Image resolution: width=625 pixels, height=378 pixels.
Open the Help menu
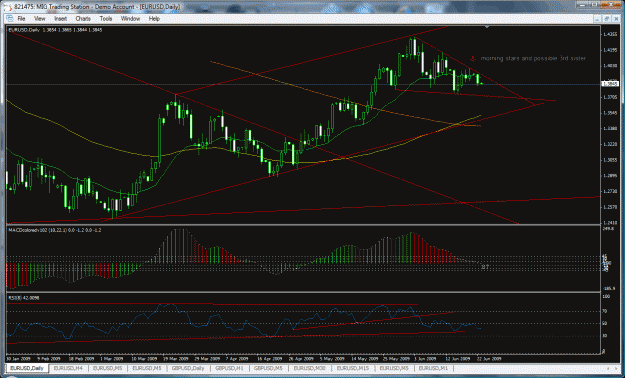coord(154,19)
